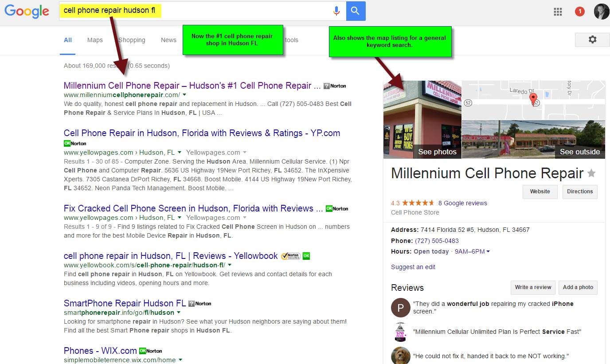Click the 570 plan reviewer avatar

[401, 332]
